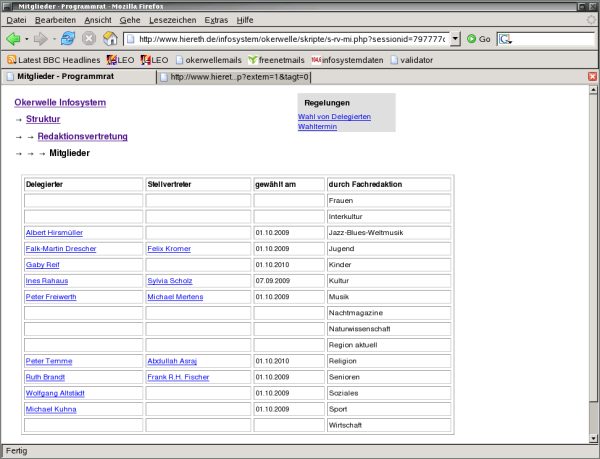The width and height of the screenshot is (600, 459).
Task: Click the green Back arrow button
Action: [13, 39]
